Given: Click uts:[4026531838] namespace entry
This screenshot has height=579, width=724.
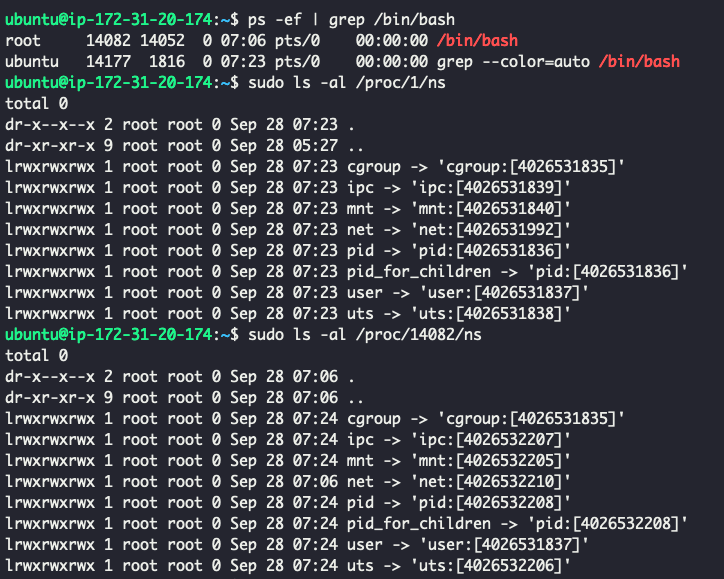Looking at the screenshot, I should pos(490,314).
